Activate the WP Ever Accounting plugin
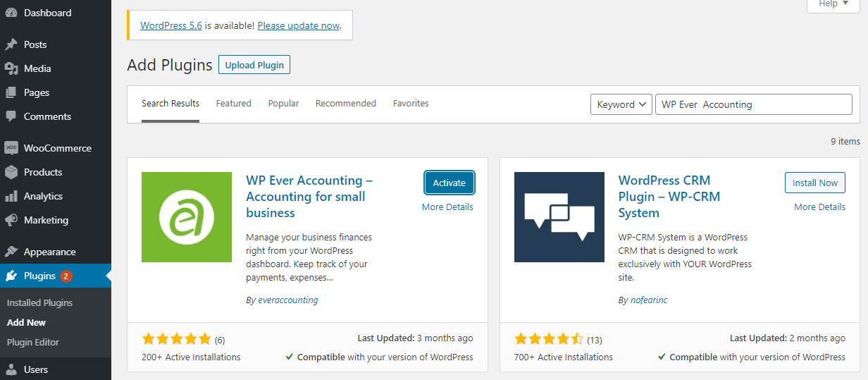The height and width of the screenshot is (380, 868). tap(449, 183)
